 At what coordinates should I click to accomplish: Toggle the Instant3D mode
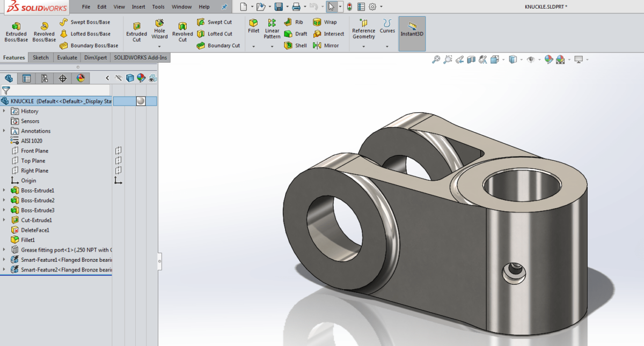click(x=412, y=33)
